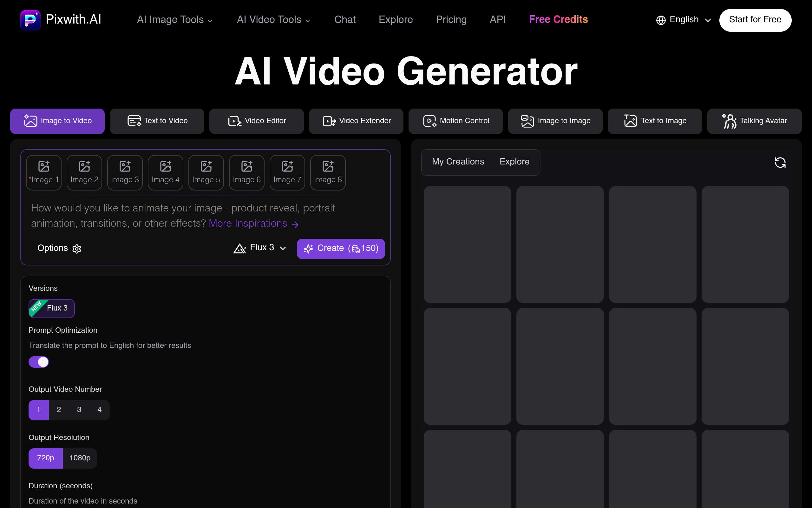Upload to the Image 1 slot

click(x=44, y=173)
